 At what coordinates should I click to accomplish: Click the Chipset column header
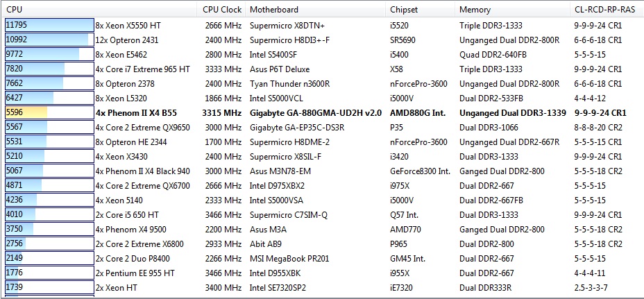(404, 10)
